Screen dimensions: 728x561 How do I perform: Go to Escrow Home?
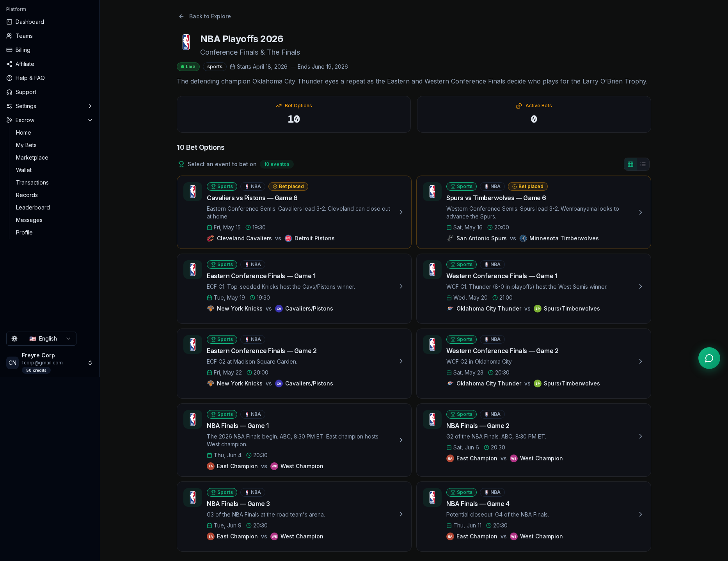coord(23,133)
